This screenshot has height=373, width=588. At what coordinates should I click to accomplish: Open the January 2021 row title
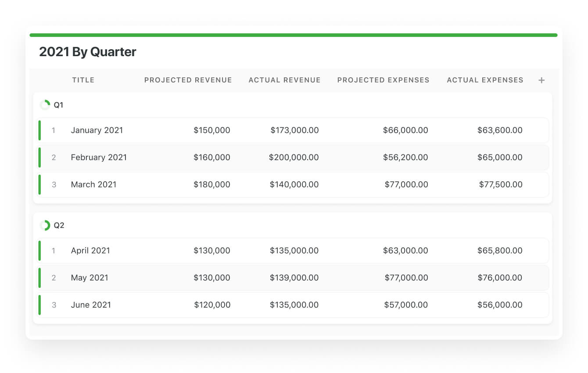[x=97, y=130]
